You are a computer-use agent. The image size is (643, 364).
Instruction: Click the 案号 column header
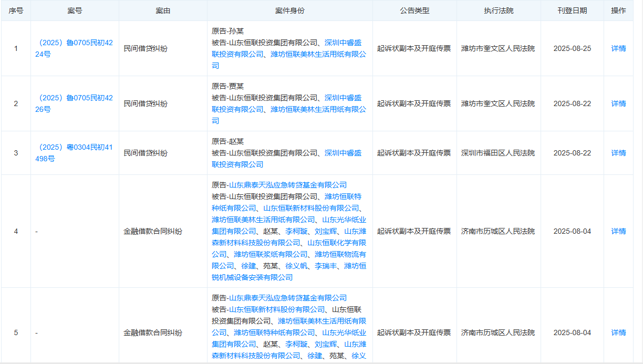(x=75, y=11)
